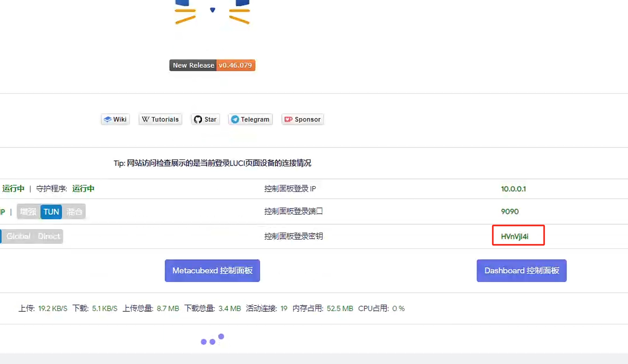Click the loading dots indicator
Image resolution: width=628 pixels, height=364 pixels.
(212, 339)
